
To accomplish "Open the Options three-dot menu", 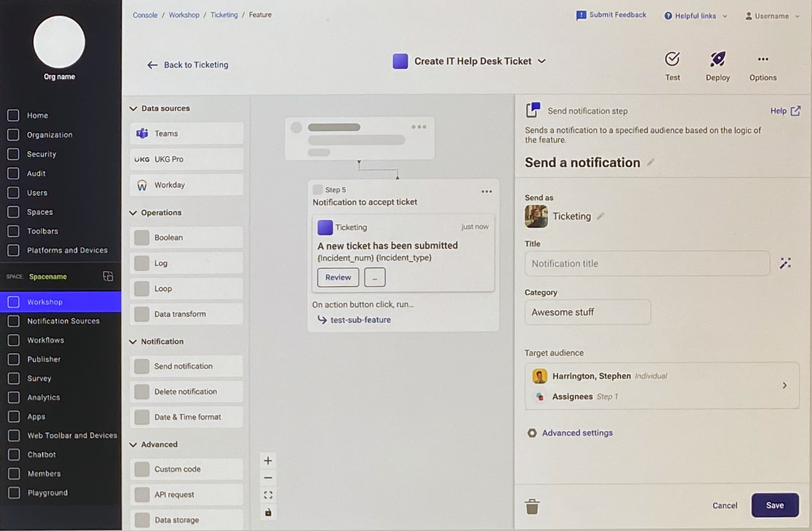I will (763, 59).
